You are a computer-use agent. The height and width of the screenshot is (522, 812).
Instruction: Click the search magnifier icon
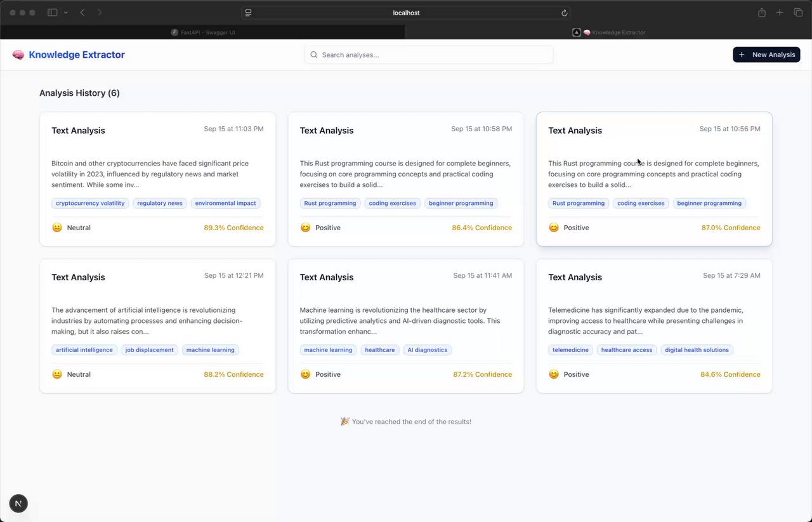(x=313, y=55)
